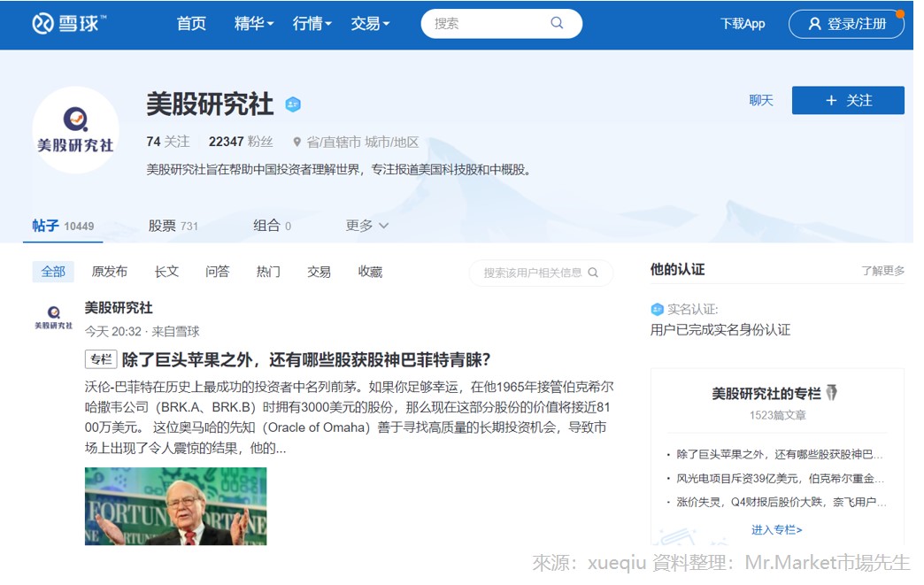Click 了解更多 in 他的认证 panel
Screen dimensions: 924x585
(882, 271)
